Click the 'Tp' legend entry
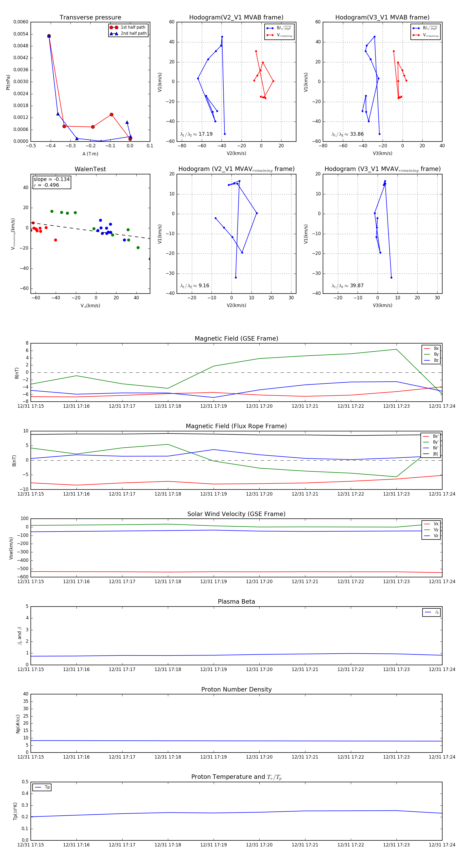The height and width of the screenshot is (868, 473). (x=42, y=787)
